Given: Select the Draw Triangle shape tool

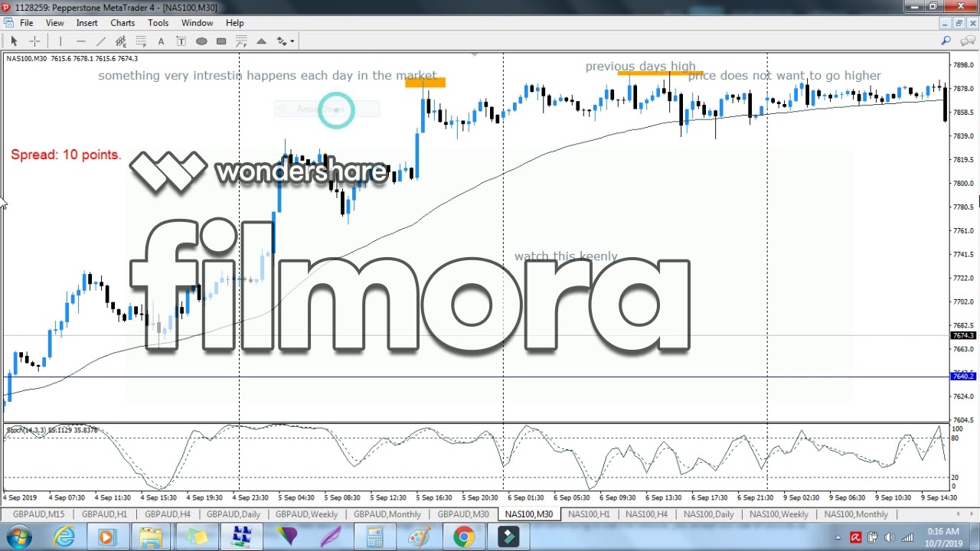Looking at the screenshot, I should tap(261, 41).
